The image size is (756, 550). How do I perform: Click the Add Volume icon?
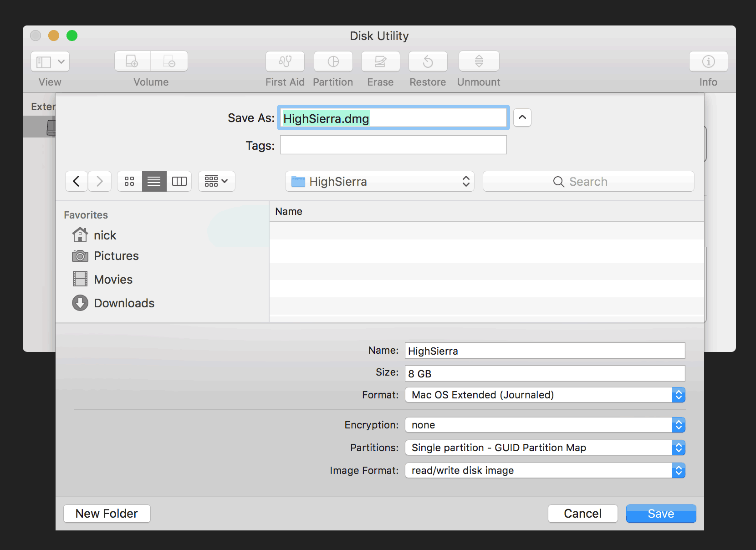point(133,61)
